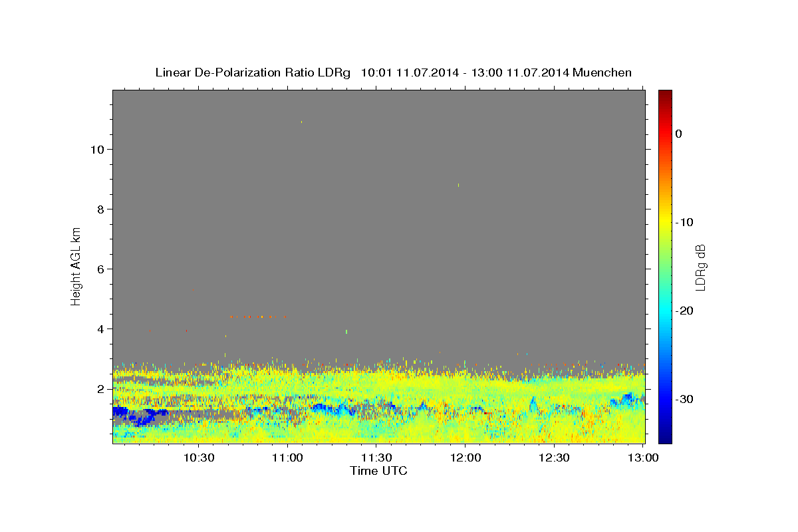Click the dark blue bottom of the colorbar
Image resolution: width=798 pixels, height=532 pixels.
[665, 438]
